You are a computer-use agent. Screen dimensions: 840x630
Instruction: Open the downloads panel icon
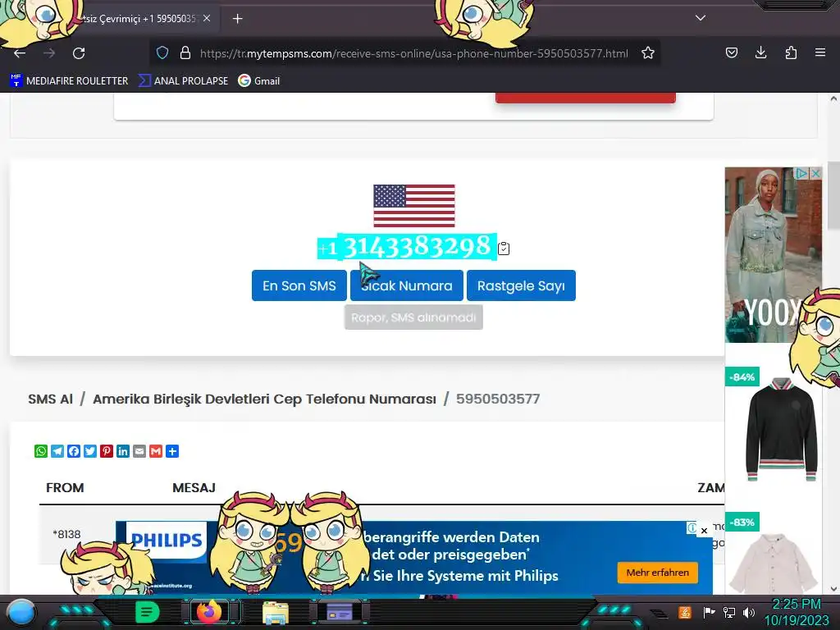click(760, 52)
